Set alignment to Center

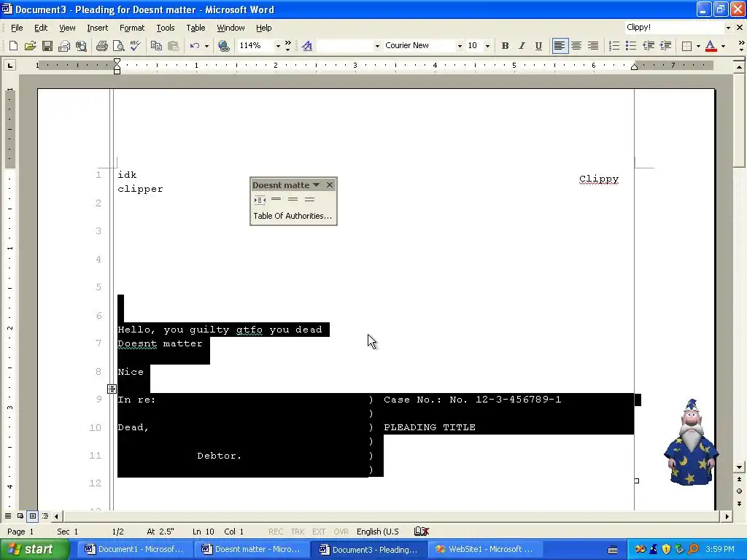(576, 46)
